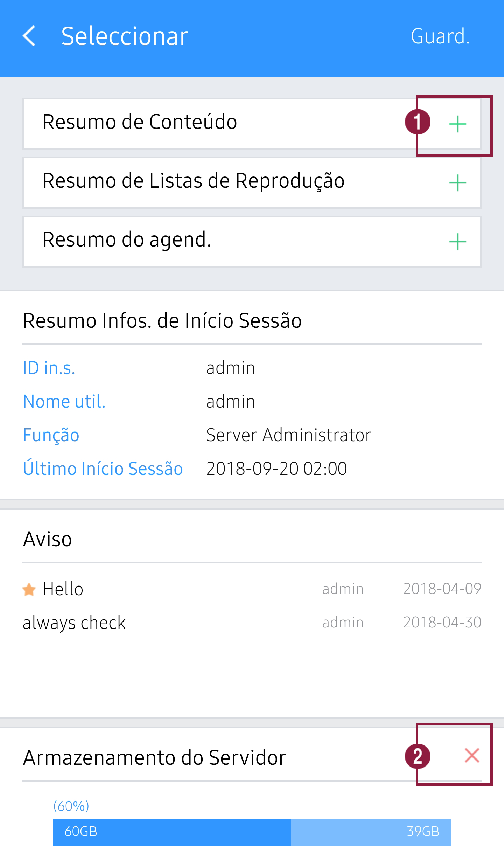Click the Último Início Sessão label

click(x=103, y=469)
